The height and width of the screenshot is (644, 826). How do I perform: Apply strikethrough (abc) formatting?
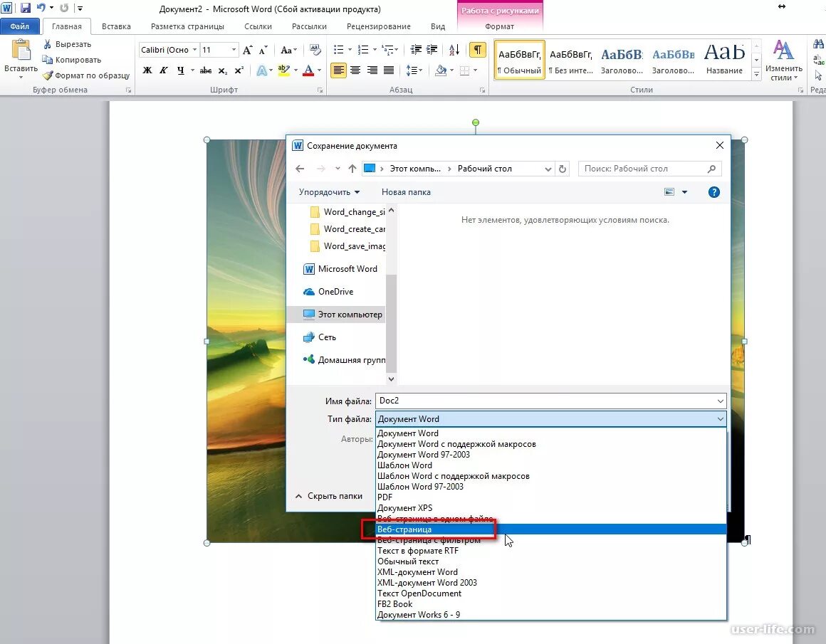(206, 70)
